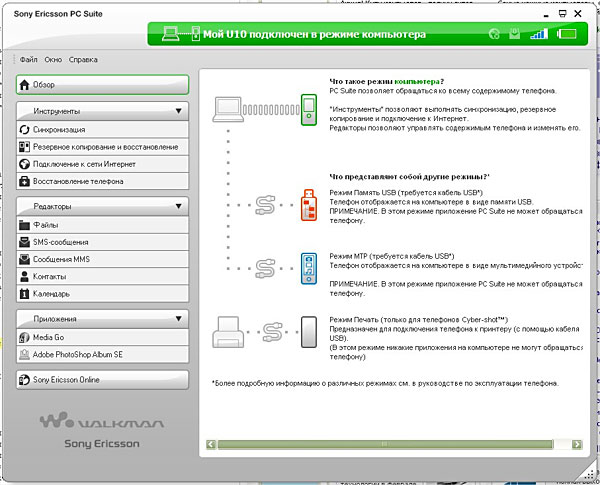Open Sony Ericsson Online button
This screenshot has width=600, height=485.
103,380
